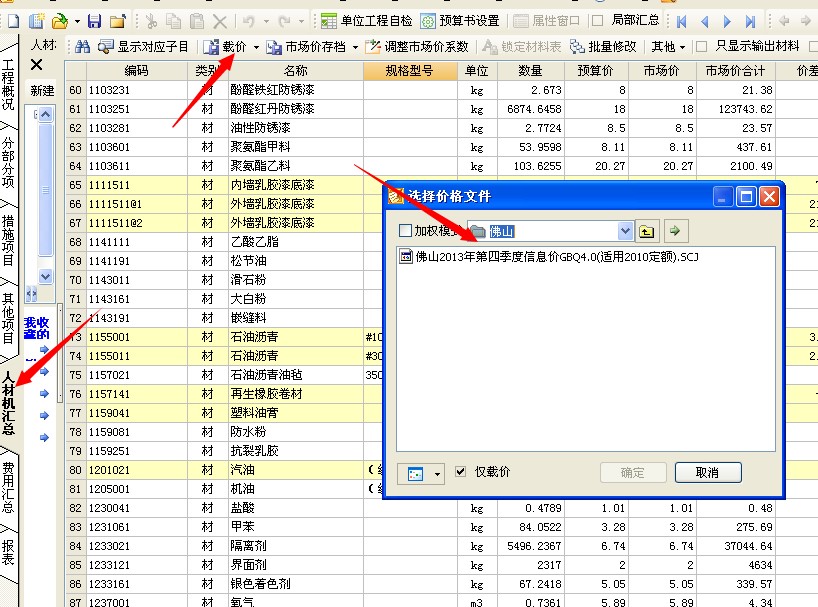This screenshot has height=607, width=818.
Task: Click the Cut scissors icon
Action: [152, 21]
